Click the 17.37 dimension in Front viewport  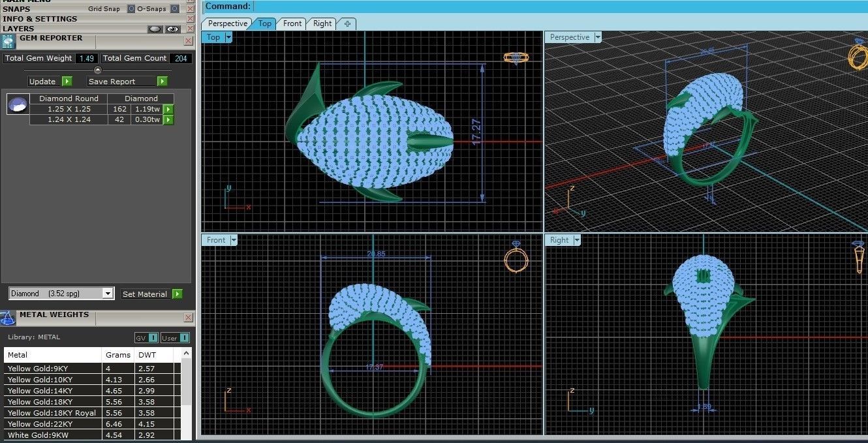(x=375, y=367)
